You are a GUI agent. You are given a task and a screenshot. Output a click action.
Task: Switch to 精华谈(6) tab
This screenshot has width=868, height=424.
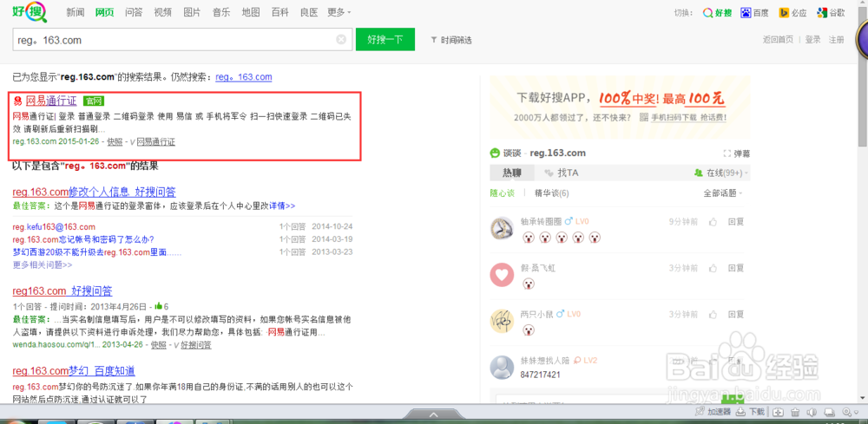(x=551, y=193)
